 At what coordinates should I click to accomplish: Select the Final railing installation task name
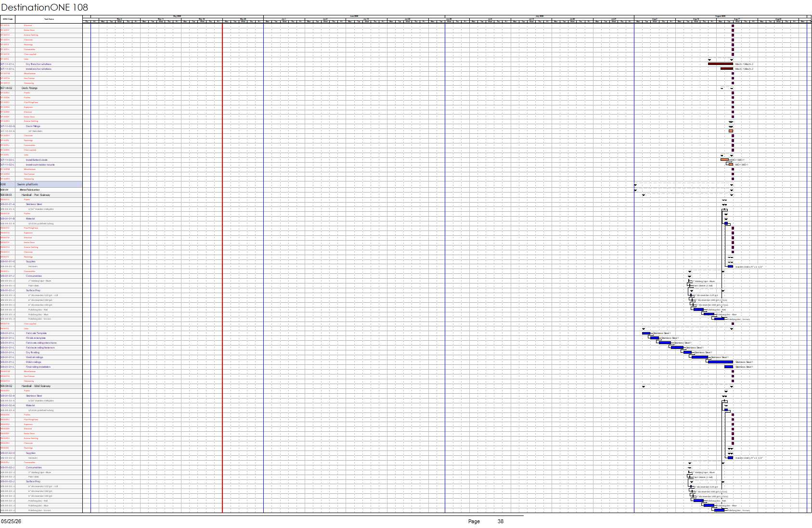coord(39,367)
